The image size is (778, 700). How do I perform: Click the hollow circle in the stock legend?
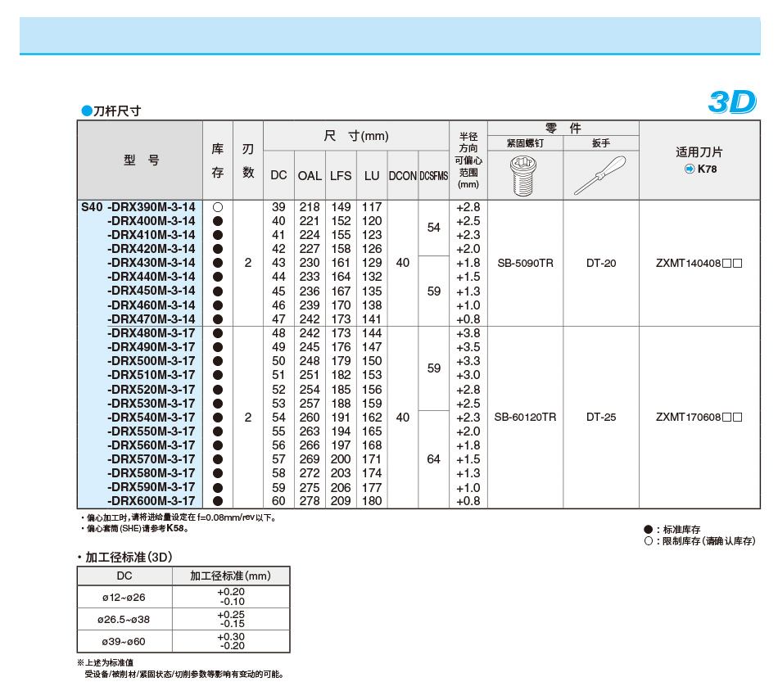click(x=648, y=540)
